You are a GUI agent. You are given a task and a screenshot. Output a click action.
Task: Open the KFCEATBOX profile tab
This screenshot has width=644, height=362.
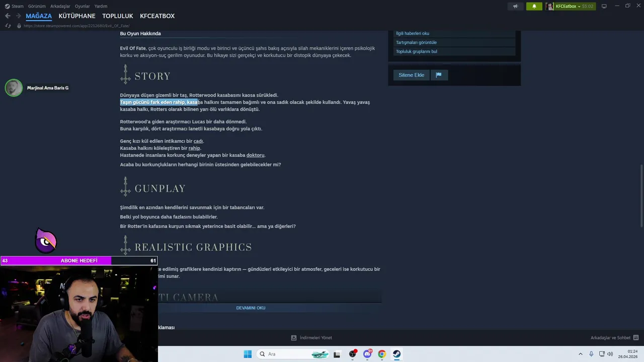[157, 16]
